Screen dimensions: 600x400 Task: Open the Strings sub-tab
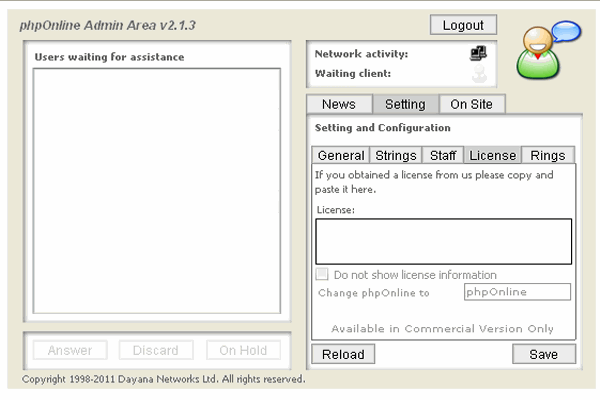[396, 155]
